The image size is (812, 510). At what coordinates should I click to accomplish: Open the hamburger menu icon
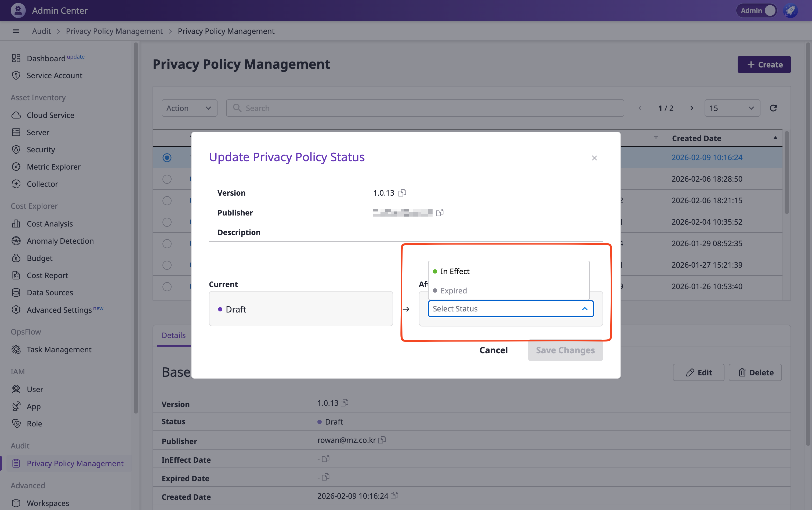16,31
